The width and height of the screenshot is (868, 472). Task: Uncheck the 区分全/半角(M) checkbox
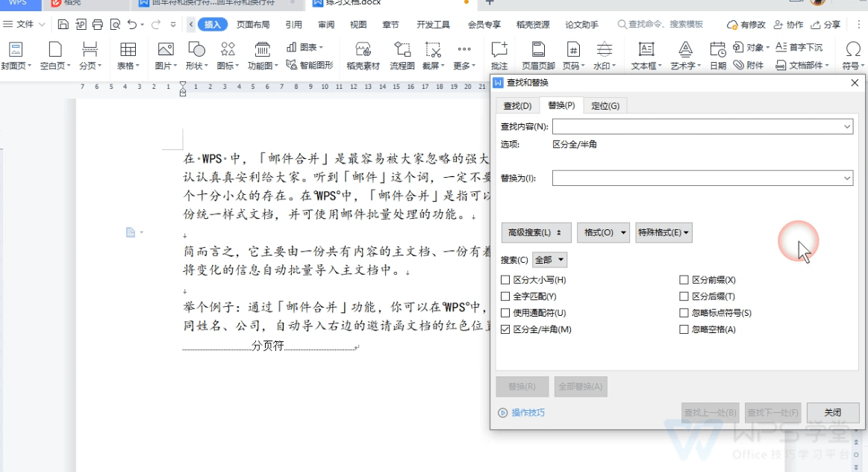tap(505, 329)
